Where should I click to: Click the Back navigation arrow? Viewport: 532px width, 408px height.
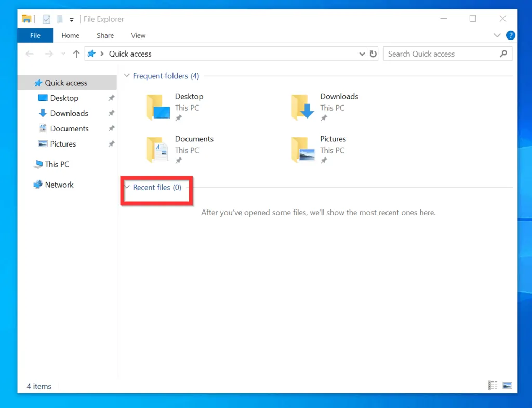(30, 54)
